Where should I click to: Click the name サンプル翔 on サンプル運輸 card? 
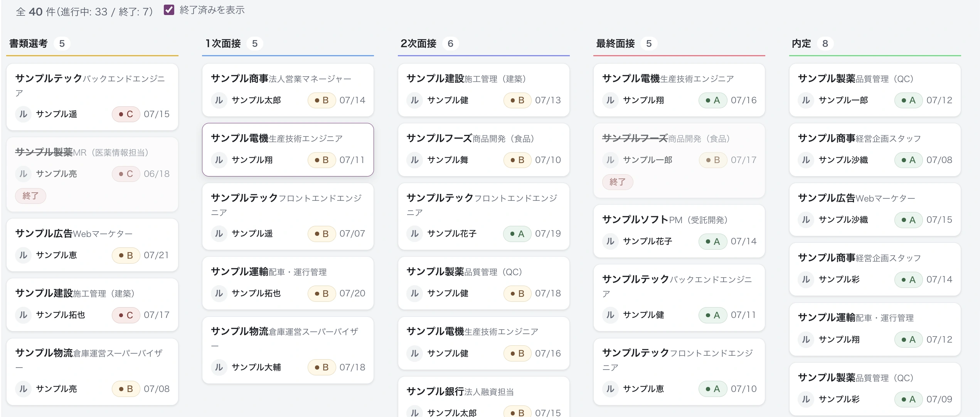pyautogui.click(x=839, y=340)
